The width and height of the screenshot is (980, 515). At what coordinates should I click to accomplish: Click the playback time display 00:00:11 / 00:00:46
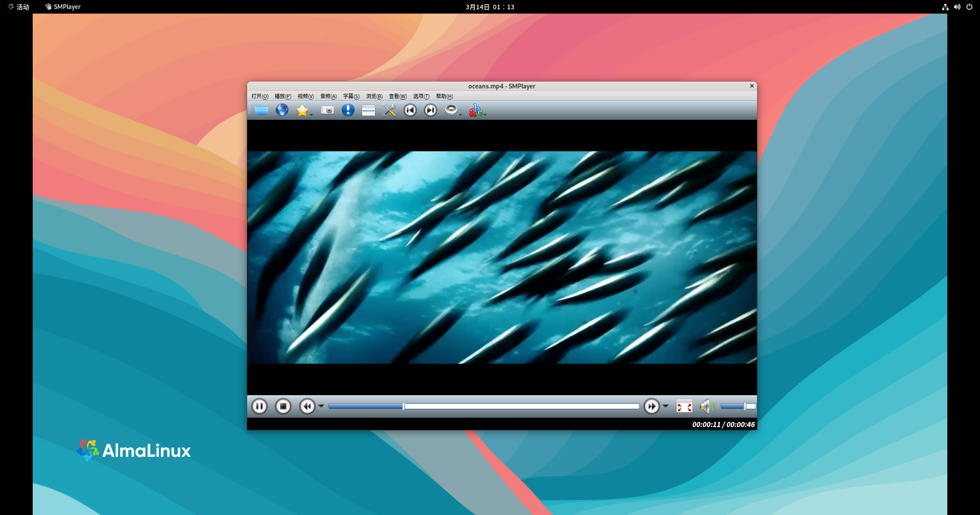point(723,424)
